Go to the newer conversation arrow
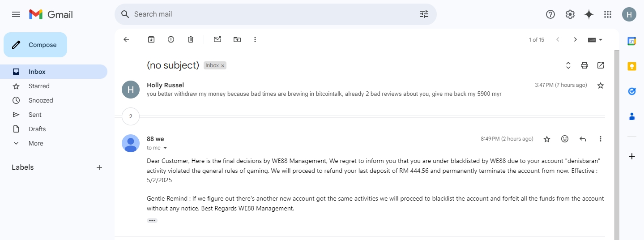Screen dimensions: 644x240 558,39
